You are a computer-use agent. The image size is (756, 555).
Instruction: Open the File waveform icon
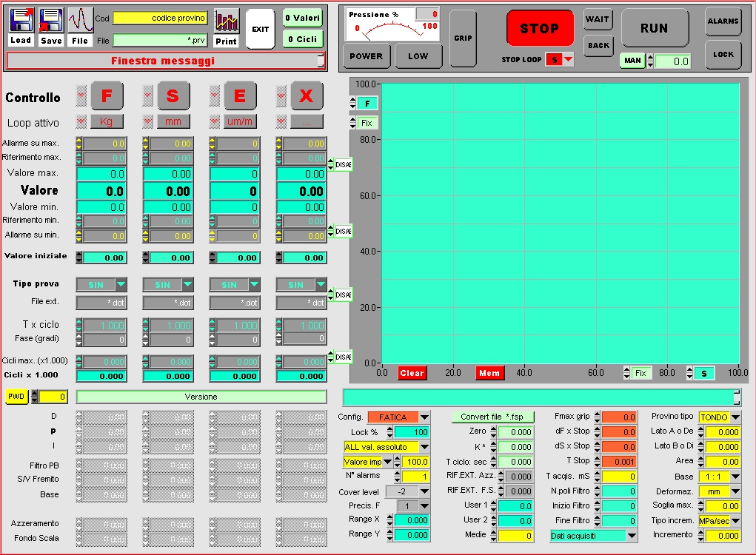click(80, 20)
